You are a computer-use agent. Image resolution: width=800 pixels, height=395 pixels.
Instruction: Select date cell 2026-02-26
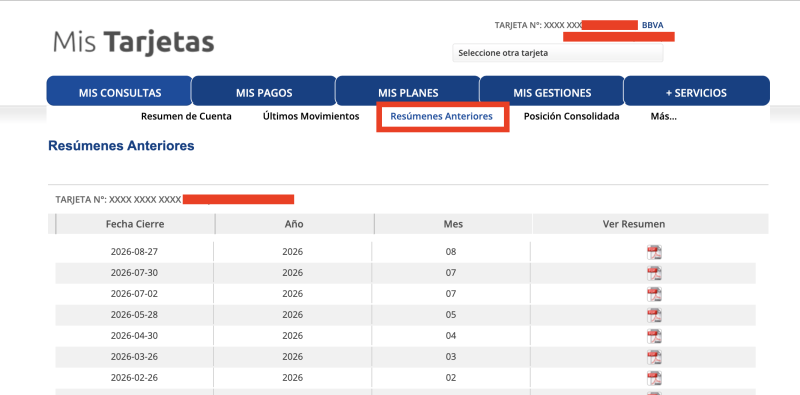coord(134,378)
